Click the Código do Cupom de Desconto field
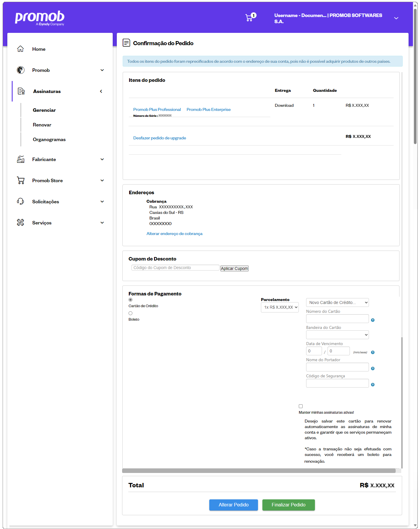The width and height of the screenshot is (420, 529). click(x=176, y=268)
